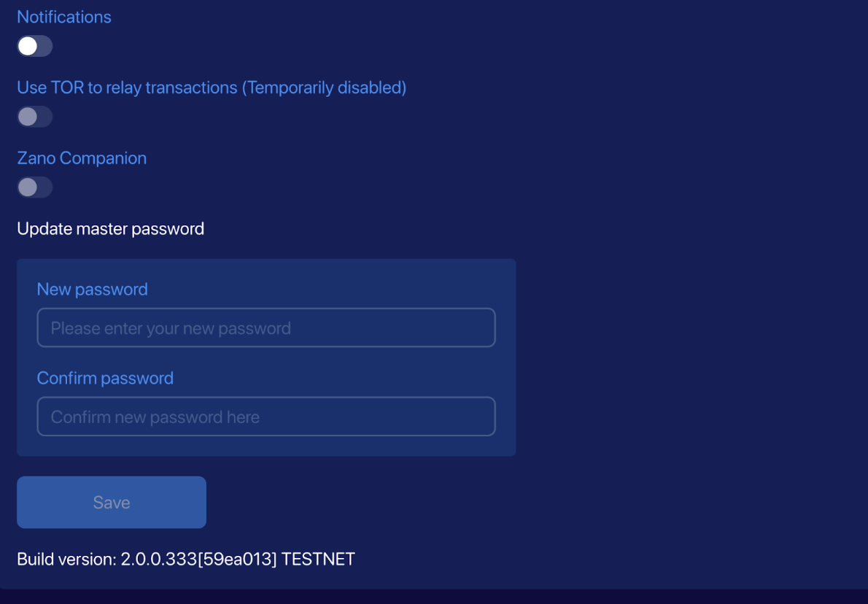
Task: Enable the Notifications toggle switch
Action: click(34, 46)
